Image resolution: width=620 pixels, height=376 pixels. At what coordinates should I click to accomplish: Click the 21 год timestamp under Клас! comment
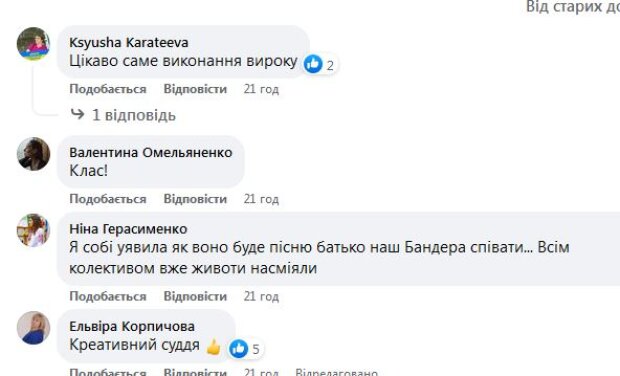pos(261,199)
